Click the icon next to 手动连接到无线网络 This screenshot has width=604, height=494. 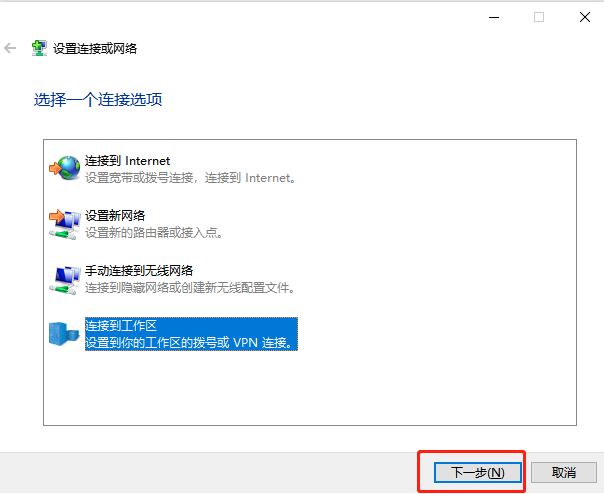point(65,280)
